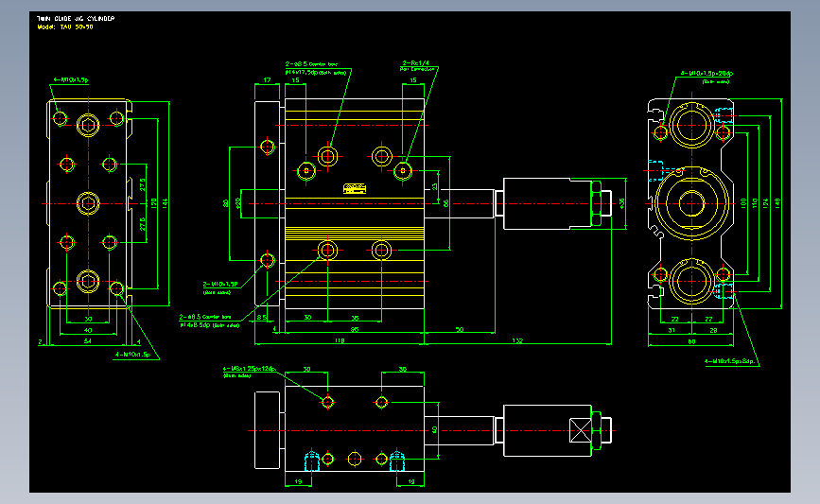The image size is (820, 504).
Task: Select the '95' body length dimension
Action: [x=355, y=329]
